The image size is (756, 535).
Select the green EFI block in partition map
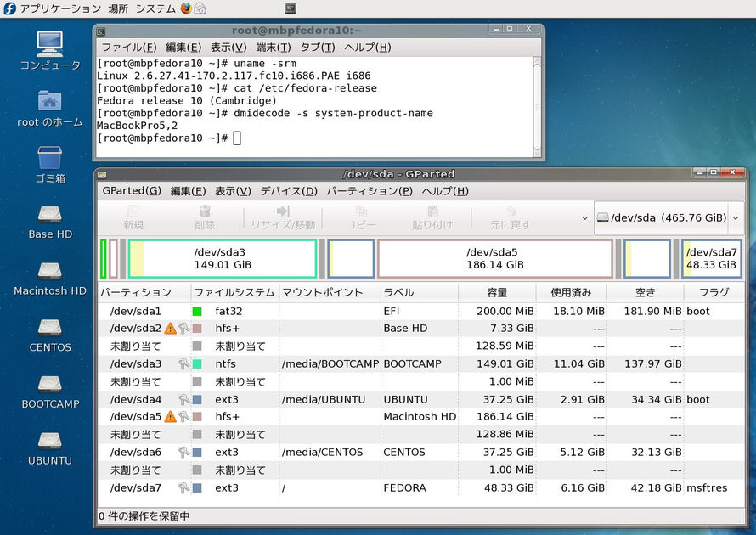(x=103, y=258)
